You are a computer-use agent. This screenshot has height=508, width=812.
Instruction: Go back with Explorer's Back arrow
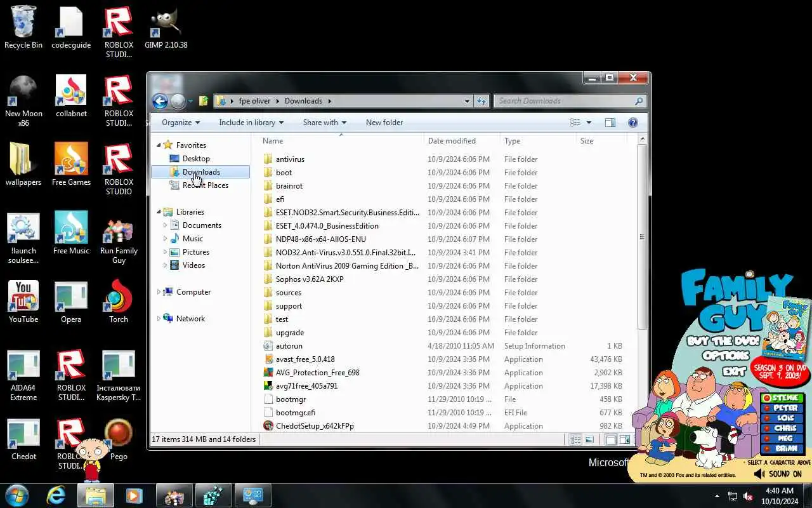click(160, 101)
